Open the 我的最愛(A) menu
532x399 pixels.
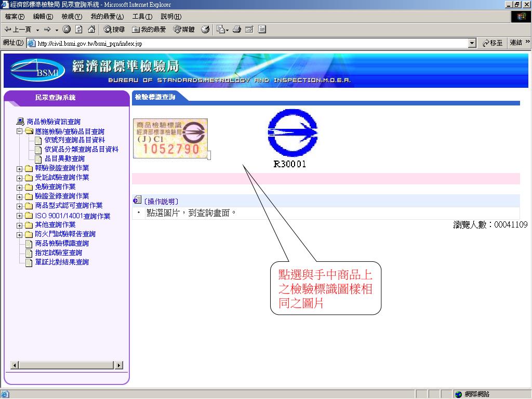(107, 17)
